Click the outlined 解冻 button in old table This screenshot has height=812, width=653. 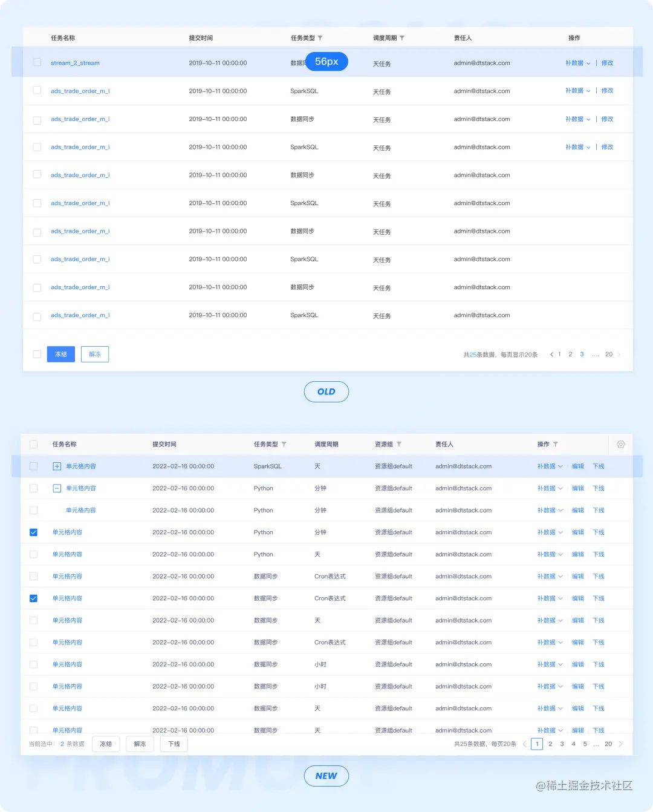tap(95, 355)
